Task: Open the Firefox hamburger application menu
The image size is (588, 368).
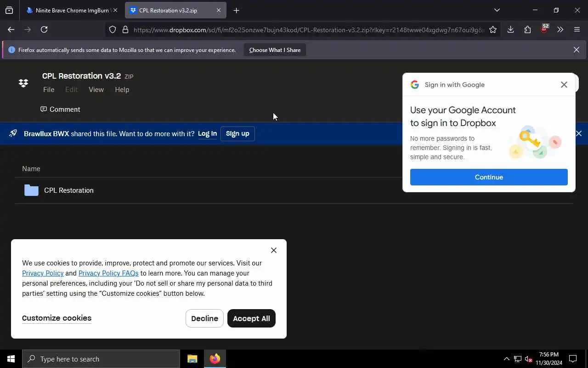Action: [577, 29]
